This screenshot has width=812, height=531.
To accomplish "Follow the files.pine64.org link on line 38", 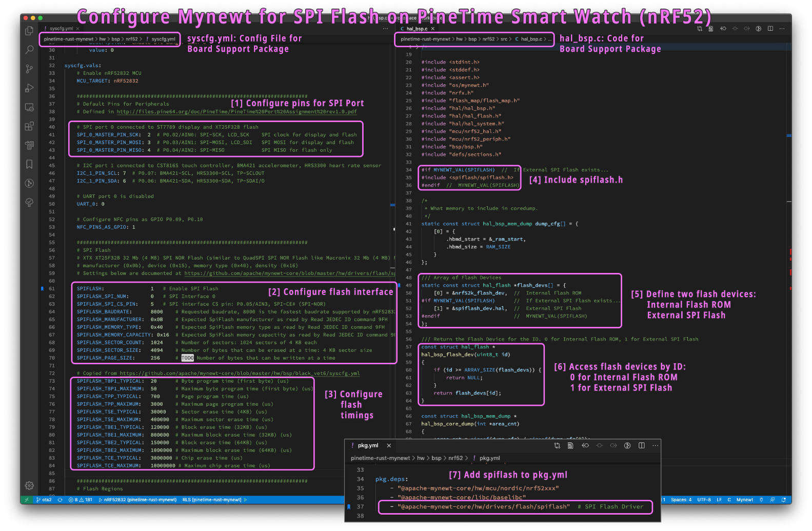I will [236, 111].
